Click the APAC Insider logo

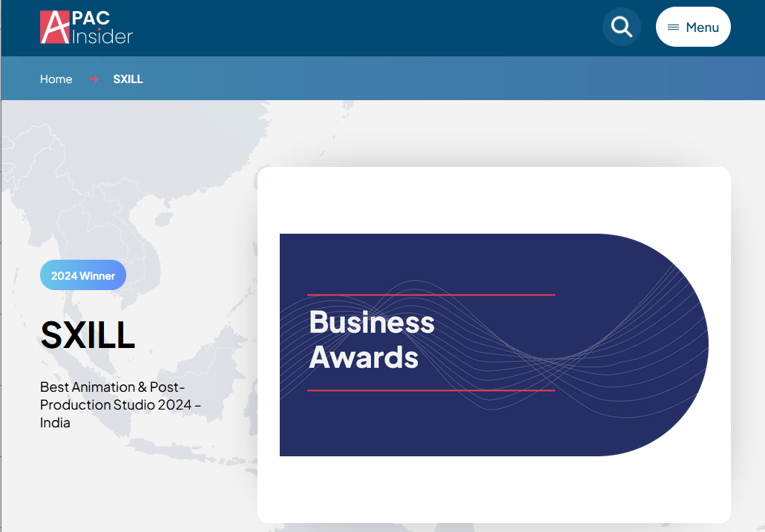tap(86, 27)
